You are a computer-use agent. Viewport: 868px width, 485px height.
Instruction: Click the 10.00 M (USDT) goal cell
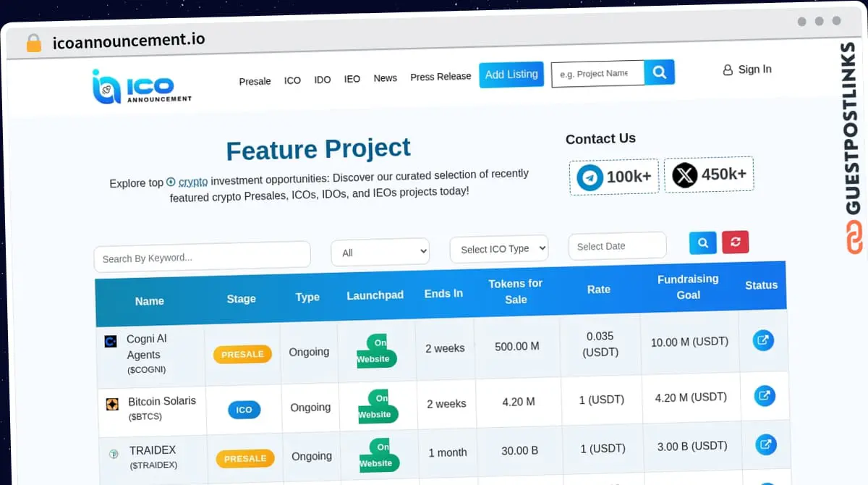(x=689, y=342)
